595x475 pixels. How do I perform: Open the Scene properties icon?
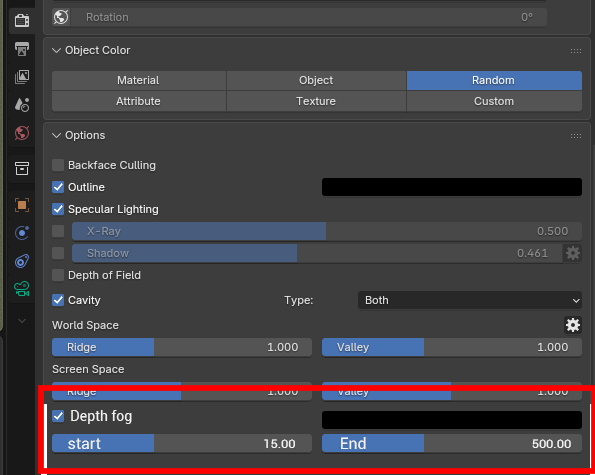[22, 105]
